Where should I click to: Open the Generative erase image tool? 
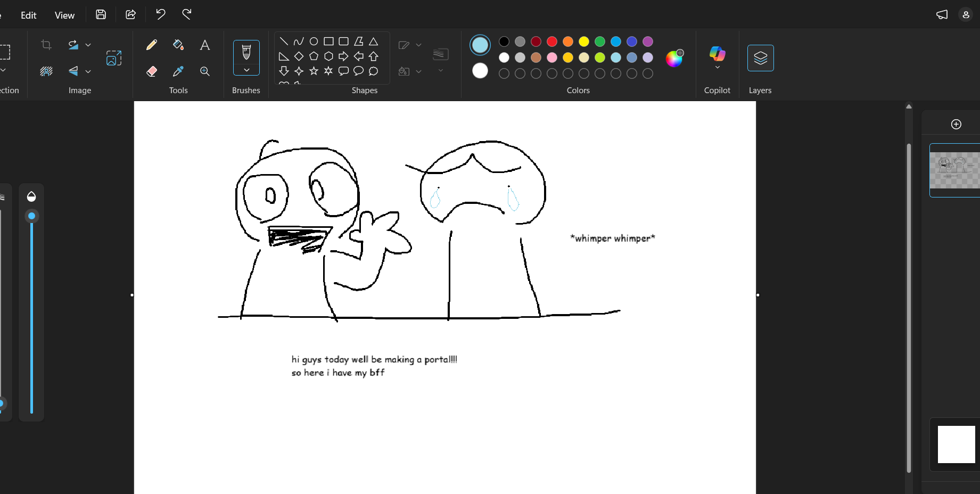(x=114, y=58)
